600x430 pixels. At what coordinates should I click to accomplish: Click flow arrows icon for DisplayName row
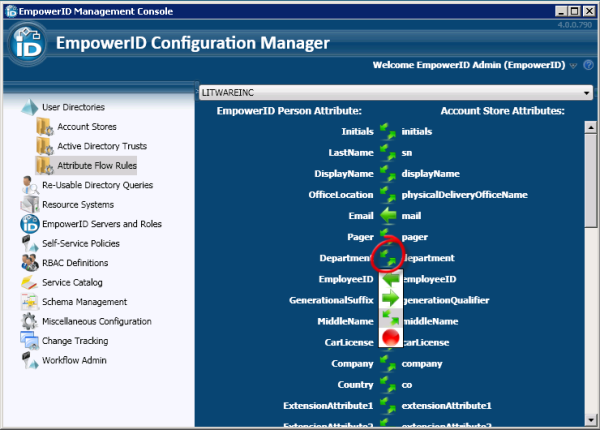click(x=388, y=173)
